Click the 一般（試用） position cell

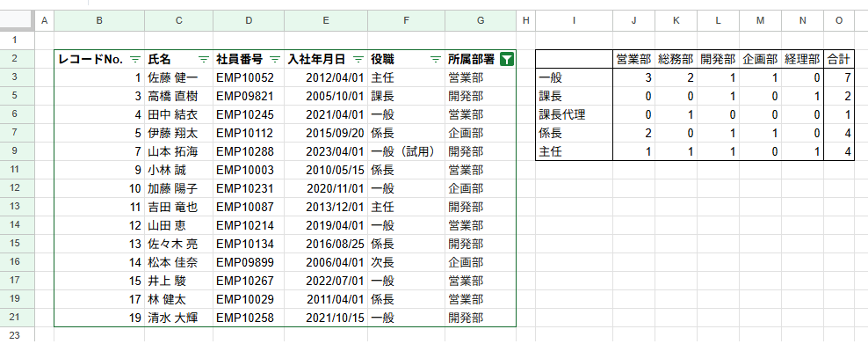pos(406,151)
